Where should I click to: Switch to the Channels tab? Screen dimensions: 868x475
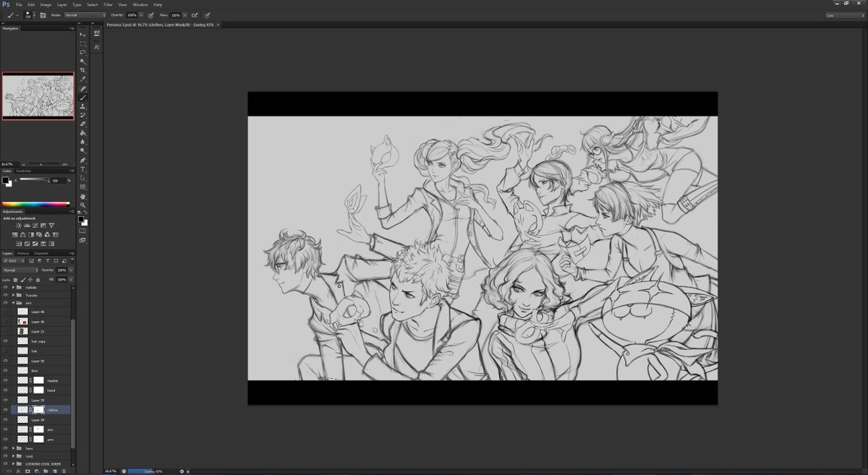click(41, 253)
